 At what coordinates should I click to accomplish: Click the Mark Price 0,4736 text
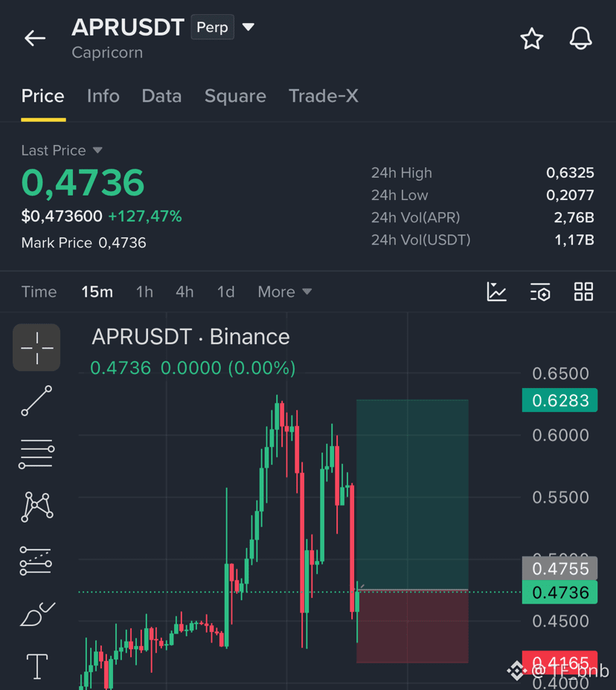(x=83, y=242)
